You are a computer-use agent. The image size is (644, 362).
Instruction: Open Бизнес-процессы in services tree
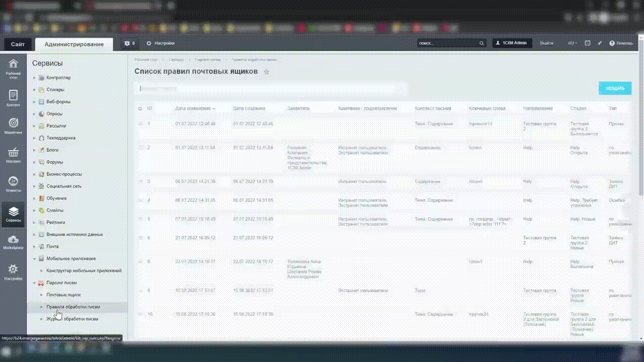pyautogui.click(x=64, y=174)
